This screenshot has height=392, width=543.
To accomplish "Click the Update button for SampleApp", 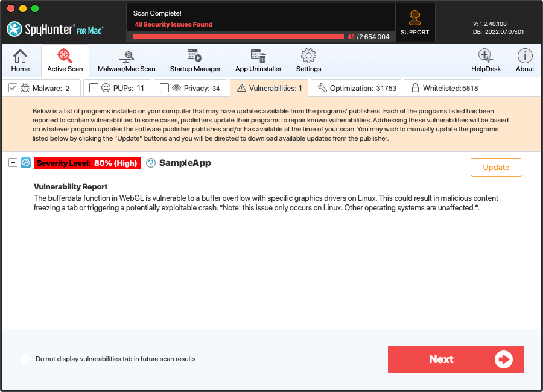I will point(496,167).
